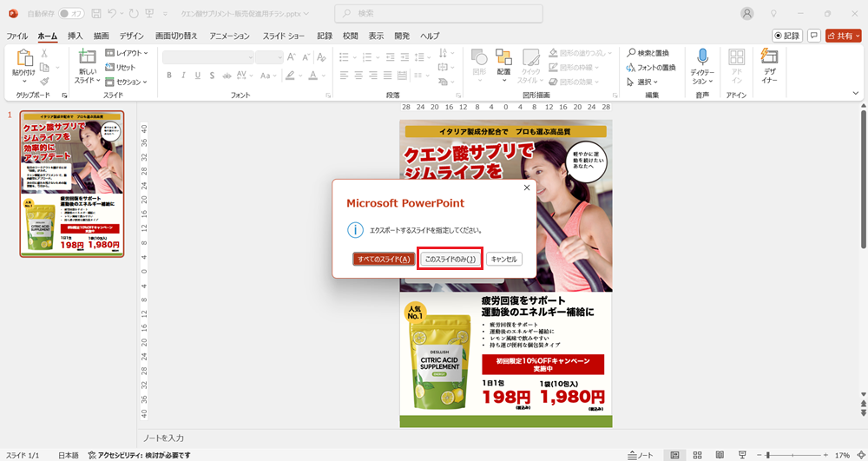Screen dimensions: 868x461
Task: Open 図形の枠線 dropdown
Action: pos(574,68)
